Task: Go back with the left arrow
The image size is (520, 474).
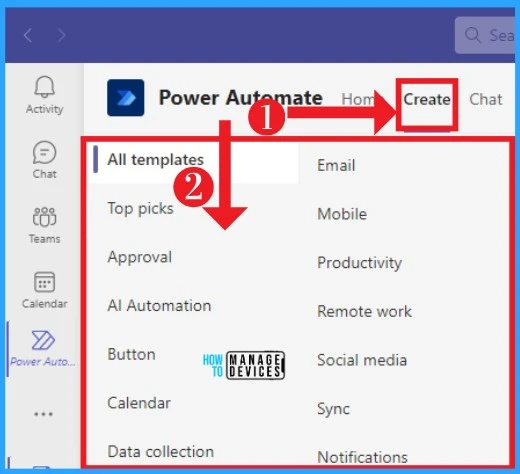Action: [28, 35]
